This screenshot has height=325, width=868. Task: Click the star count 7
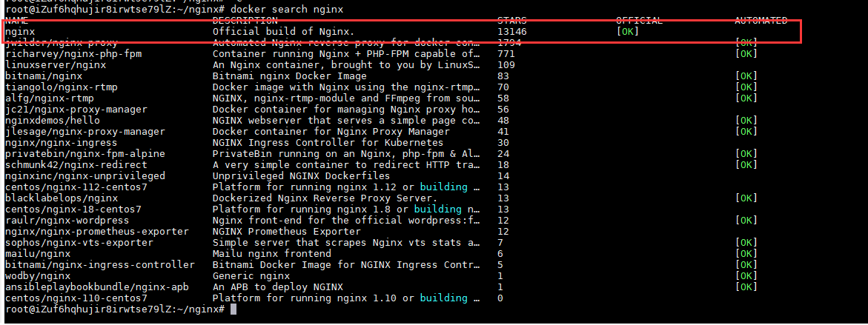point(500,241)
